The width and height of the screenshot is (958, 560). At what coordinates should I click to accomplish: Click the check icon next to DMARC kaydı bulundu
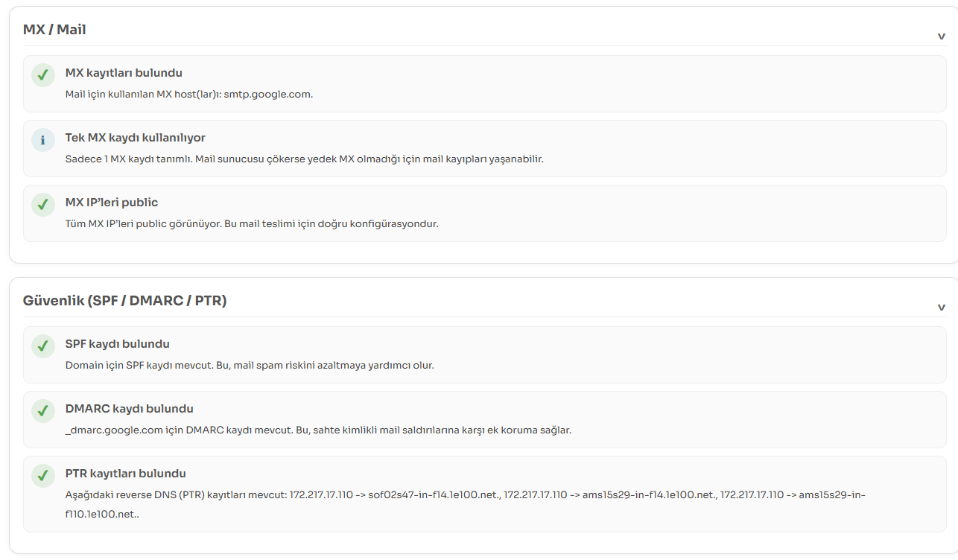[x=43, y=411]
